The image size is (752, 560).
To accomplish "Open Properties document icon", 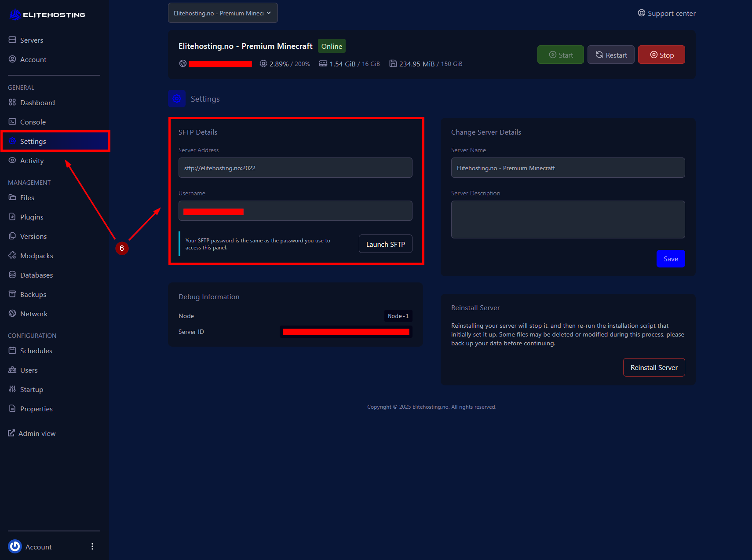I will 12,409.
